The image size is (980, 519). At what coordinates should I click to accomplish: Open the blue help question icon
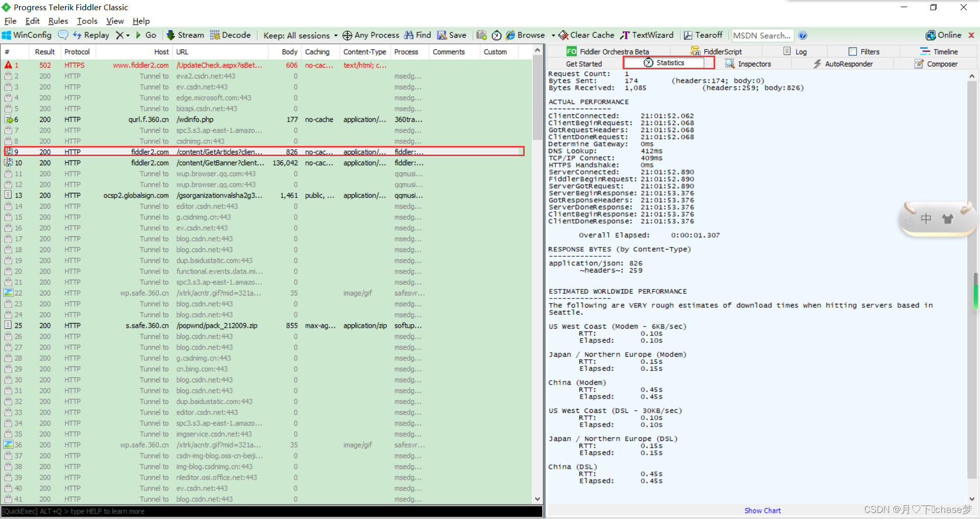point(803,35)
